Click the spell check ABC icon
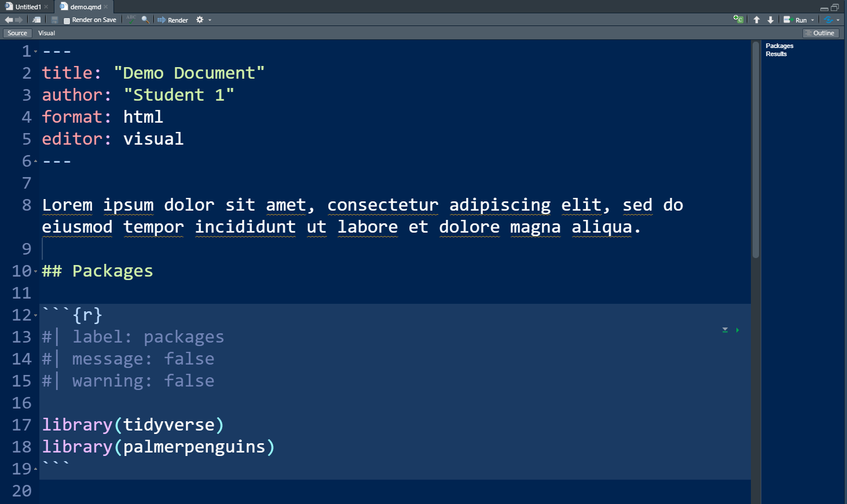Image resolution: width=847 pixels, height=504 pixels. [x=131, y=19]
